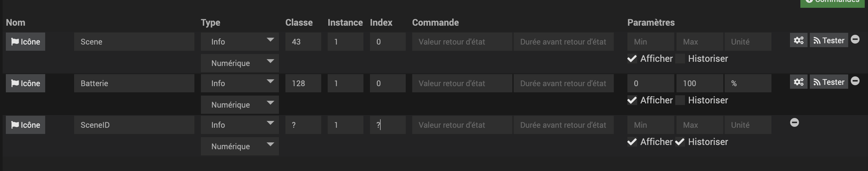Open the Info type dropdown for Scene
The image size is (868, 171).
click(240, 42)
